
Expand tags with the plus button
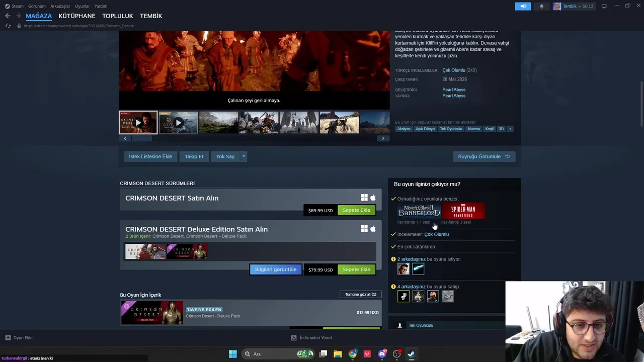[x=510, y=129]
